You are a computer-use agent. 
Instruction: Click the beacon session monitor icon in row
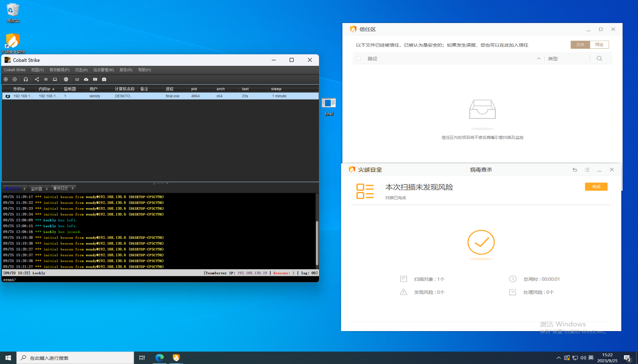[8, 96]
